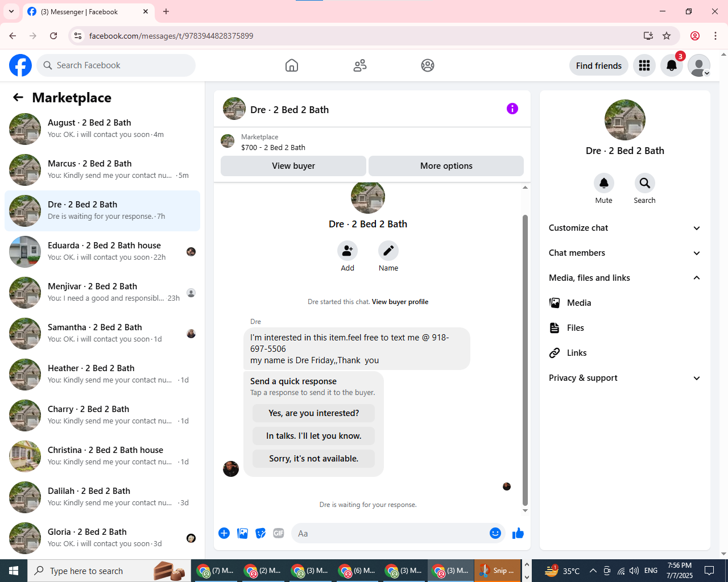Open the $700 - 2 Bed 2 Bath listing
The height and width of the screenshot is (582, 728).
click(x=273, y=147)
